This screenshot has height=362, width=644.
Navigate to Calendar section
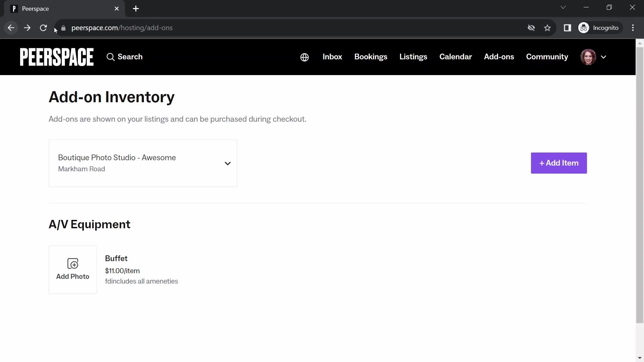click(x=455, y=57)
